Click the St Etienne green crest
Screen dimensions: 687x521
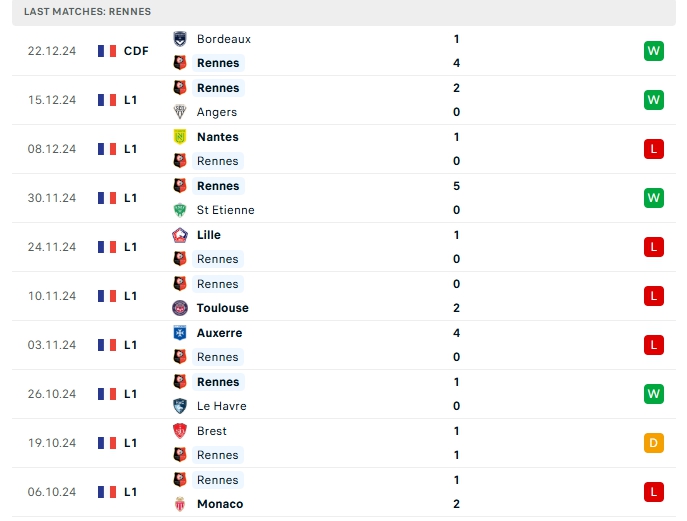pos(180,210)
